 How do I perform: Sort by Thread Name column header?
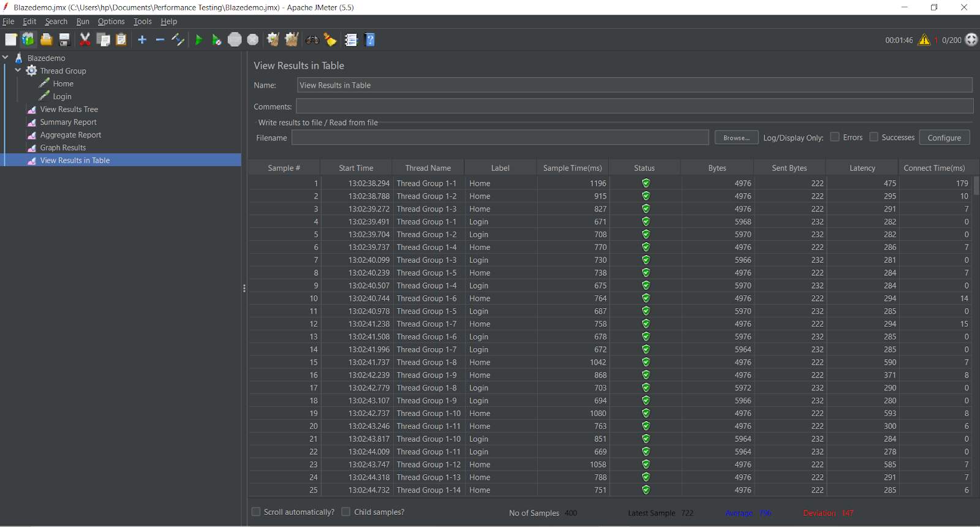[428, 168]
